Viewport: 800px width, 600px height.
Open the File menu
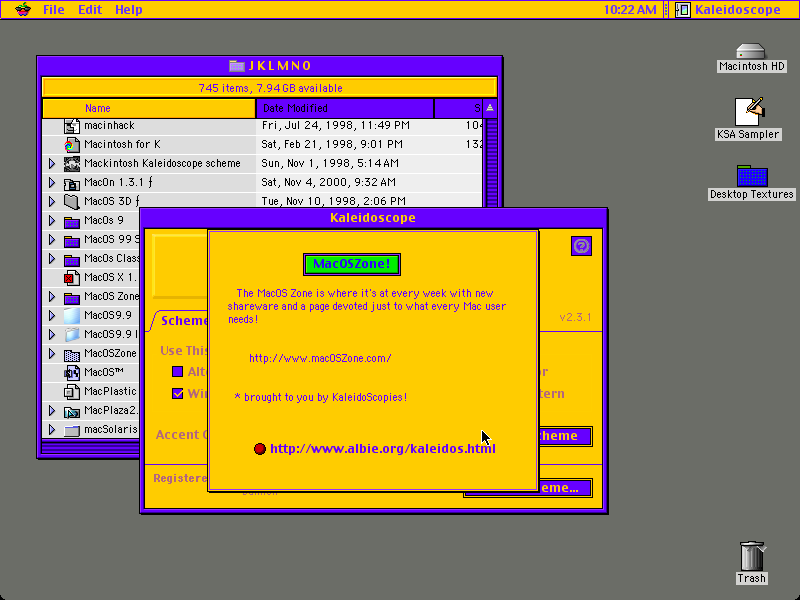(54, 10)
